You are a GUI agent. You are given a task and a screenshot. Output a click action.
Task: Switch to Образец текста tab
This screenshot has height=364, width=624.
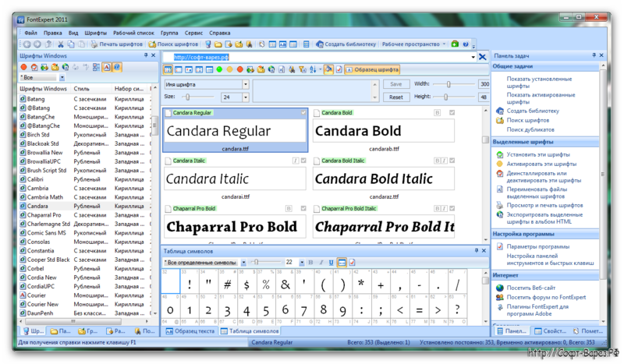tap(190, 331)
